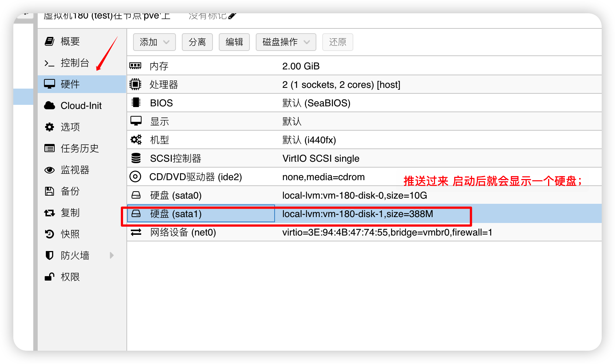Screen dimensions: 615x364
Task: Click the Summary (概要) book icon
Action: (x=50, y=41)
